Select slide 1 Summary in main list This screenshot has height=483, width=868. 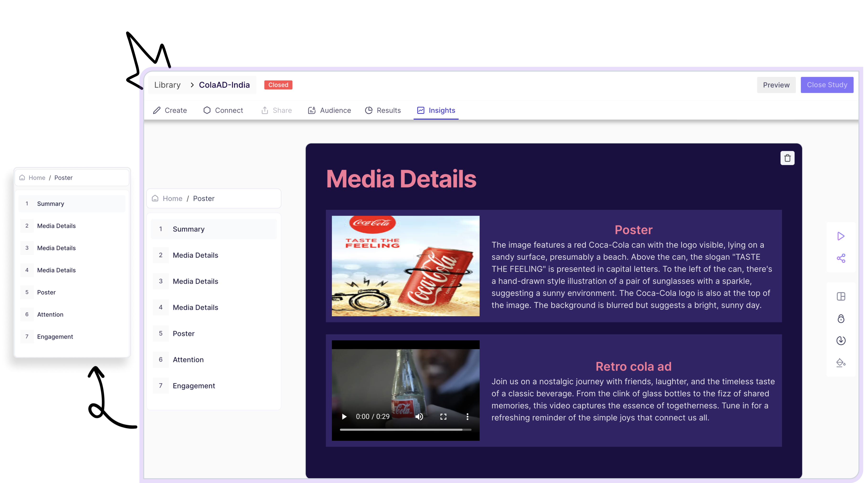coord(214,229)
